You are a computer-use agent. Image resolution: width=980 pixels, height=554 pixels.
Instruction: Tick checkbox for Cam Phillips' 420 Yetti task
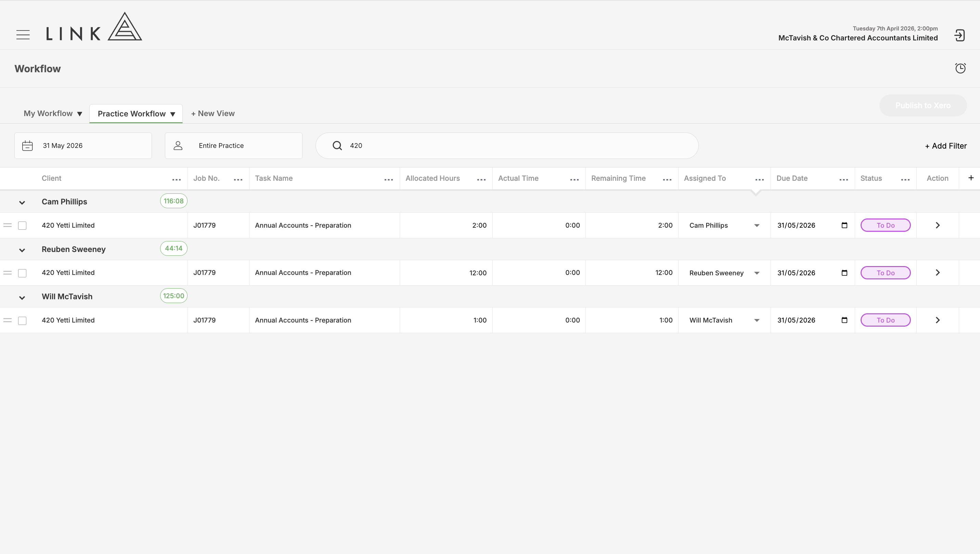[23, 226]
